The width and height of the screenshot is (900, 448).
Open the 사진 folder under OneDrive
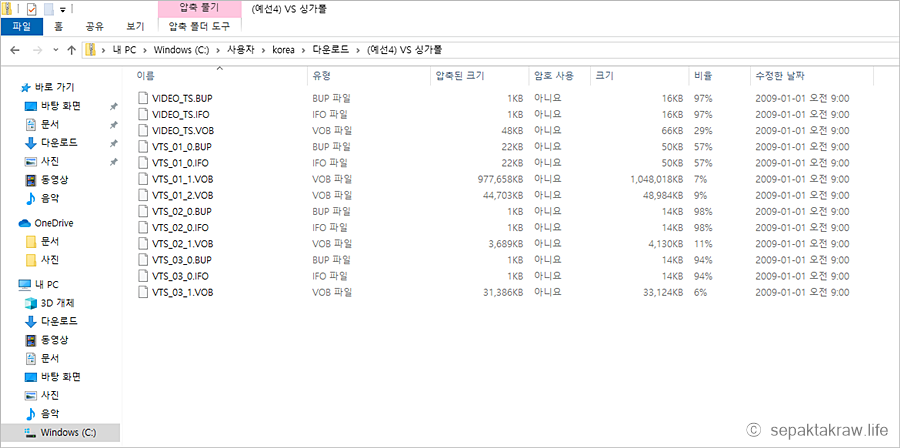click(49, 260)
